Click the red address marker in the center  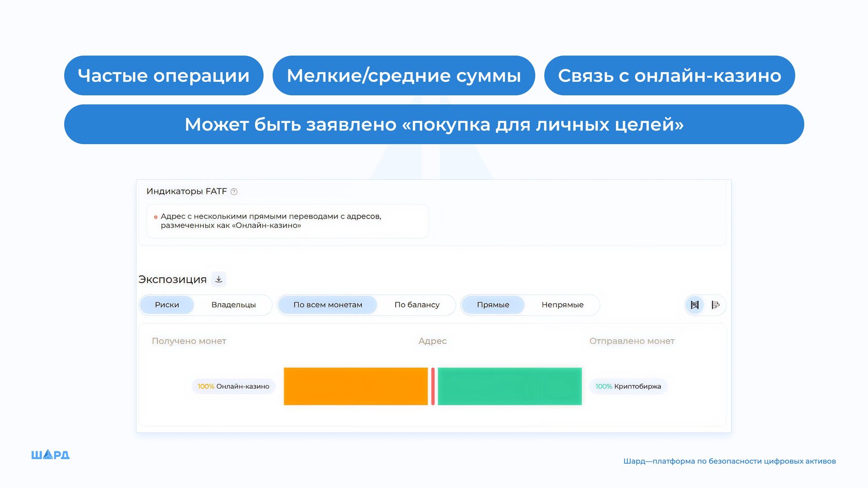pos(433,386)
